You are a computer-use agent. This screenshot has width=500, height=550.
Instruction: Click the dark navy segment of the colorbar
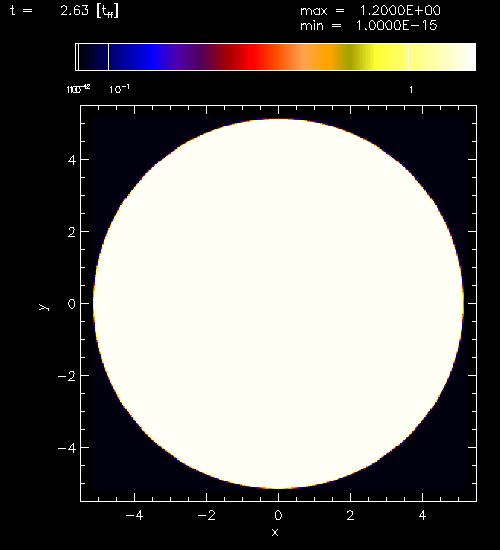(94, 57)
